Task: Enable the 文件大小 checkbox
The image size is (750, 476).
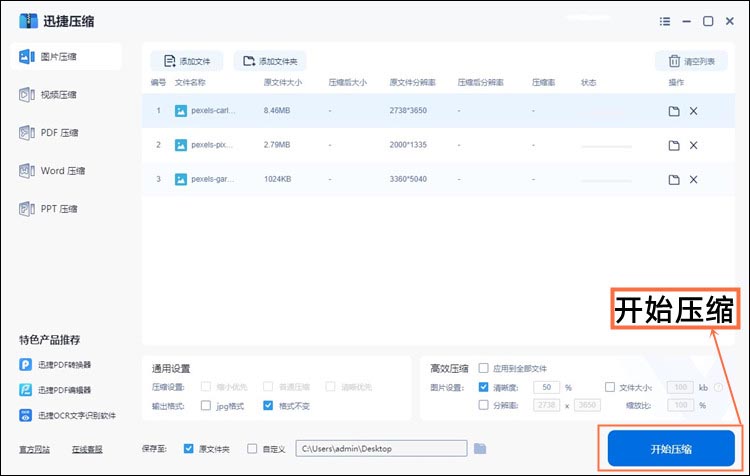Action: [x=610, y=387]
